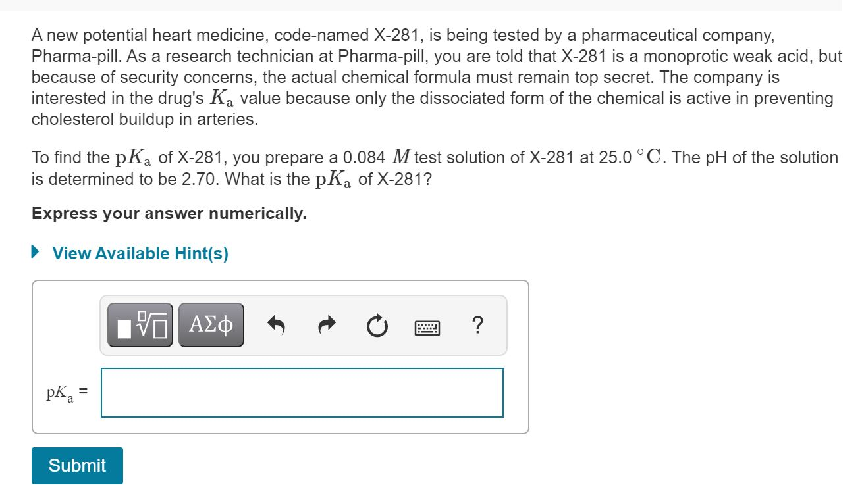862x504 pixels.
Task: Click inside the pKa answer box
Action: point(300,393)
